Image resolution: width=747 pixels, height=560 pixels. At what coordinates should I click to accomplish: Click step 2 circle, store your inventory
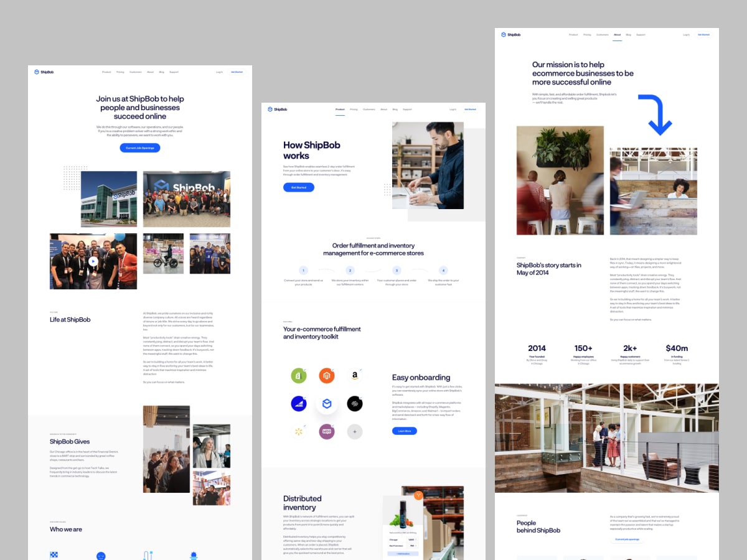coord(350,271)
